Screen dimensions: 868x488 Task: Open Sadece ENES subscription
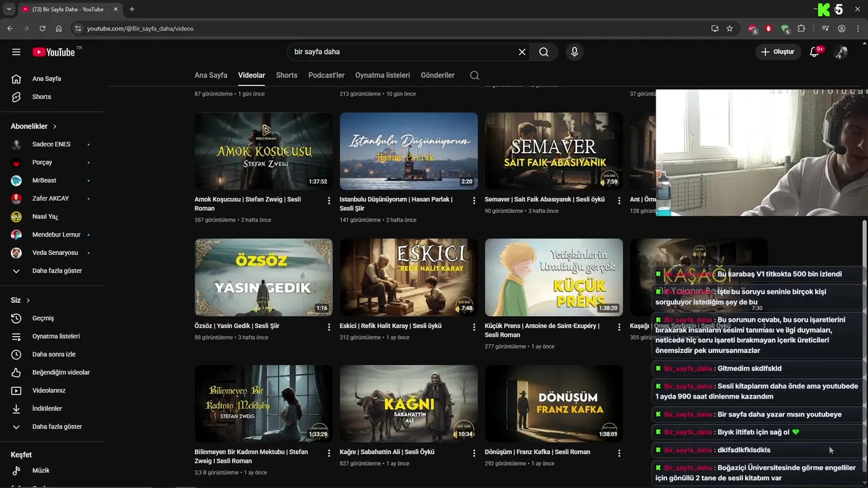[x=52, y=144]
